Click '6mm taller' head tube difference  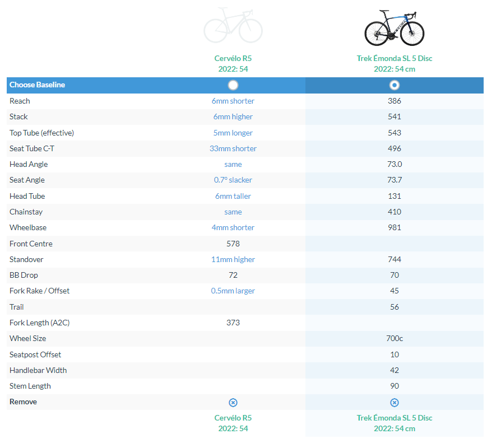tap(233, 196)
